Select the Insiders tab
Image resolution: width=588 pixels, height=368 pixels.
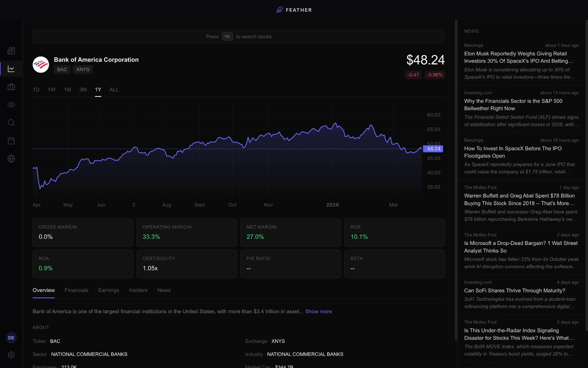tap(138, 290)
